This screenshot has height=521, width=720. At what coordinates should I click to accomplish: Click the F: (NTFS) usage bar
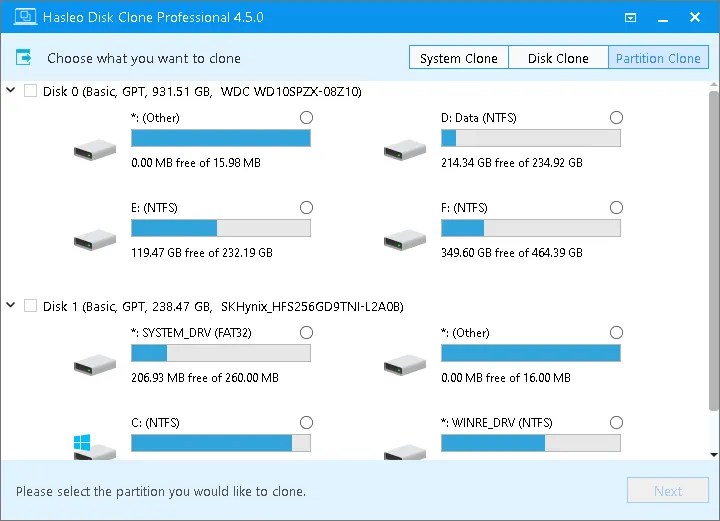(x=531, y=228)
